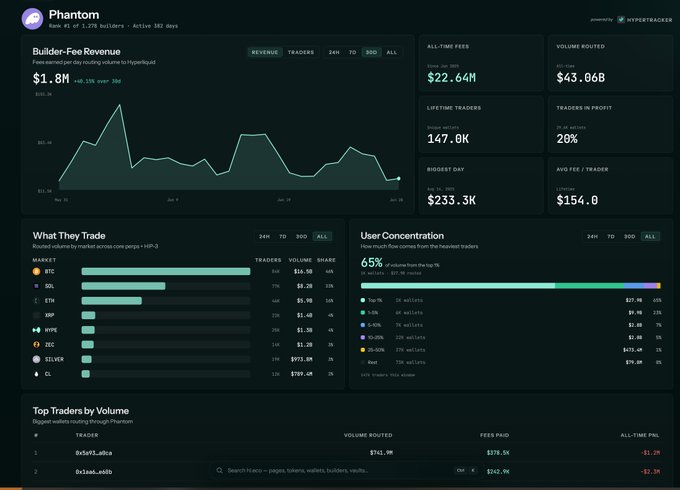680x490 pixels.
Task: Click the BTC coin icon
Action: 36,271
